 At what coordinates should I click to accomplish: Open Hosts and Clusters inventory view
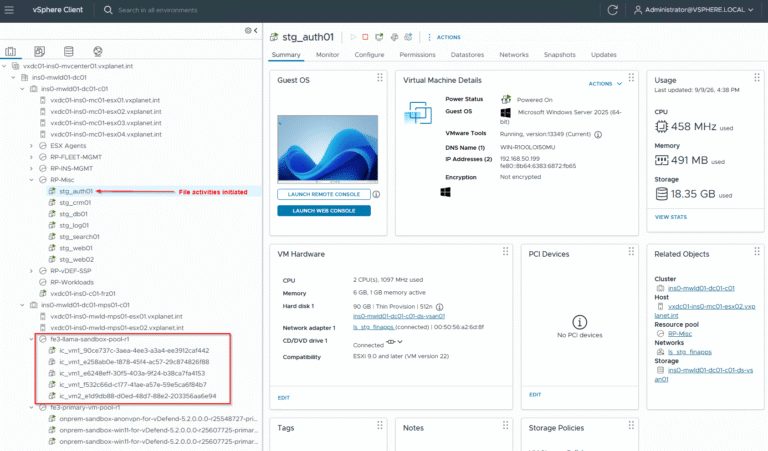(10, 51)
